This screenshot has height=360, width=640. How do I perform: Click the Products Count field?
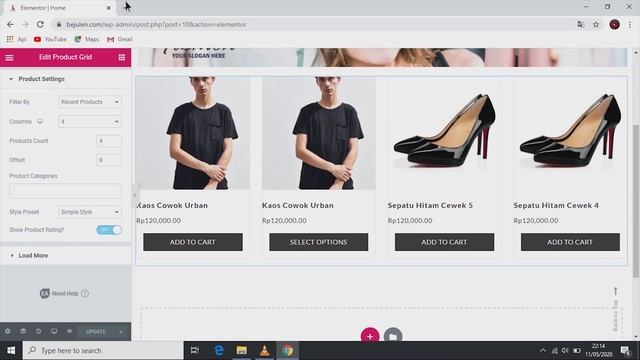click(109, 141)
